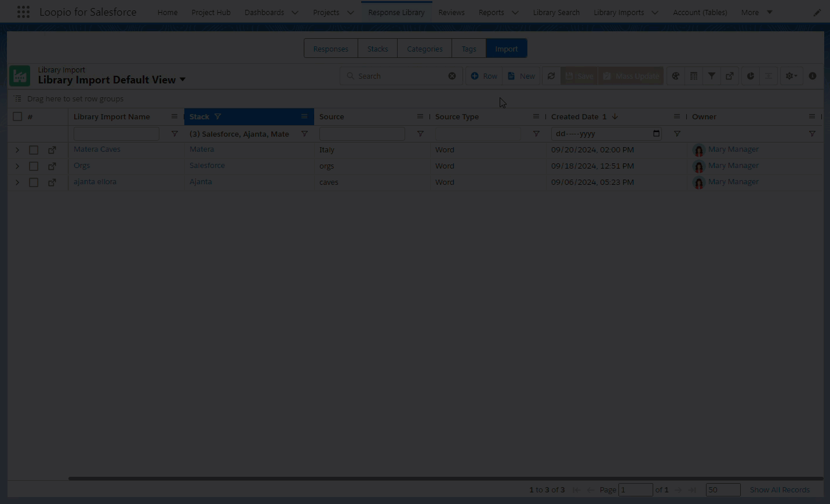Screen dimensions: 830x504
Task: Open the Salesforce App Launcher grid
Action: (23, 12)
